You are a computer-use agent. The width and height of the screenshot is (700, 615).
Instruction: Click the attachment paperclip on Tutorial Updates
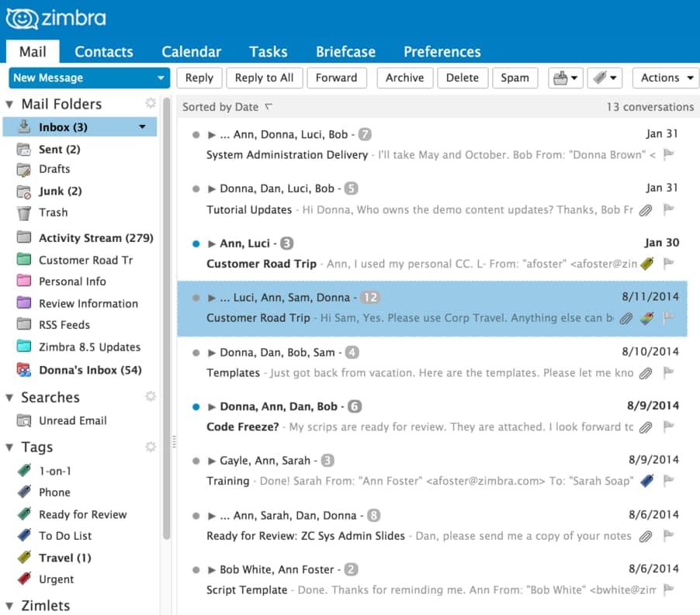[x=645, y=210]
